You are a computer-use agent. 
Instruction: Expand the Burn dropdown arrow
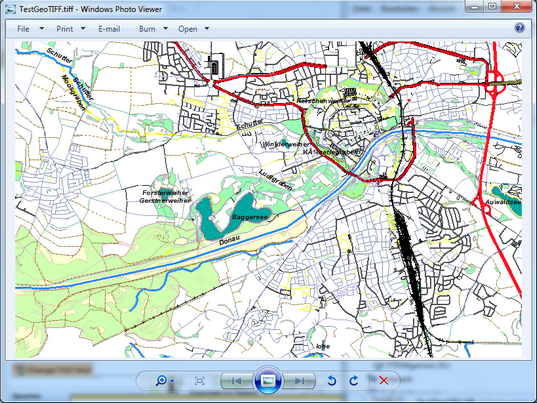pos(165,28)
